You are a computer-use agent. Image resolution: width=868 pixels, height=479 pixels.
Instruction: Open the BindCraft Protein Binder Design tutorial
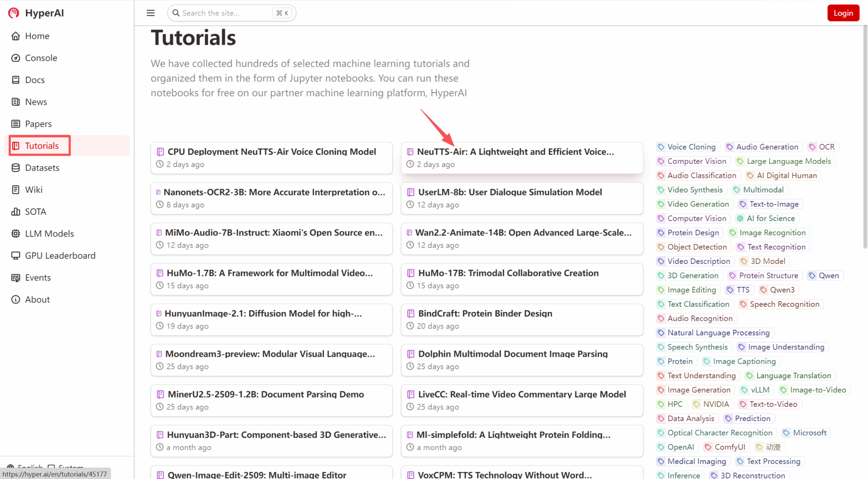[484, 314]
